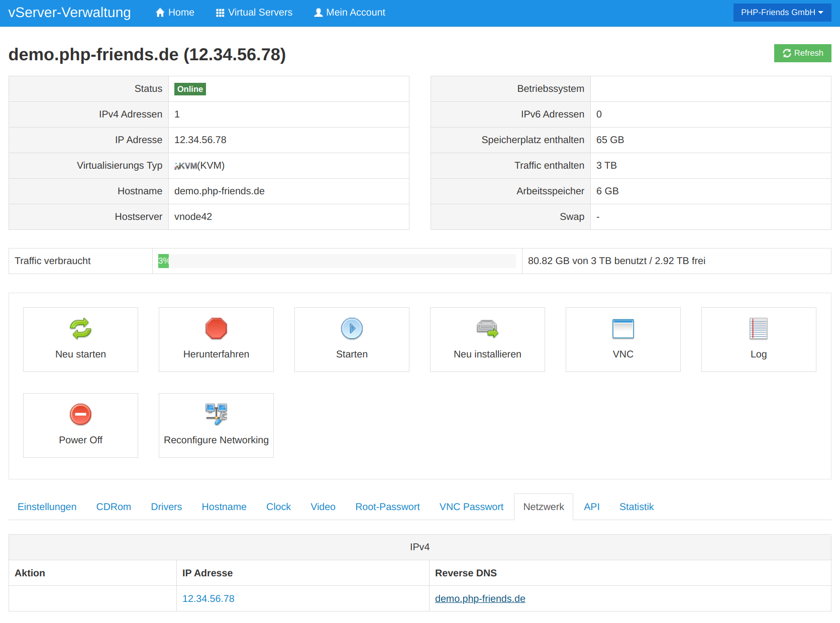The height and width of the screenshot is (623, 840).
Task: Click the red Power Off icon
Action: 80,415
